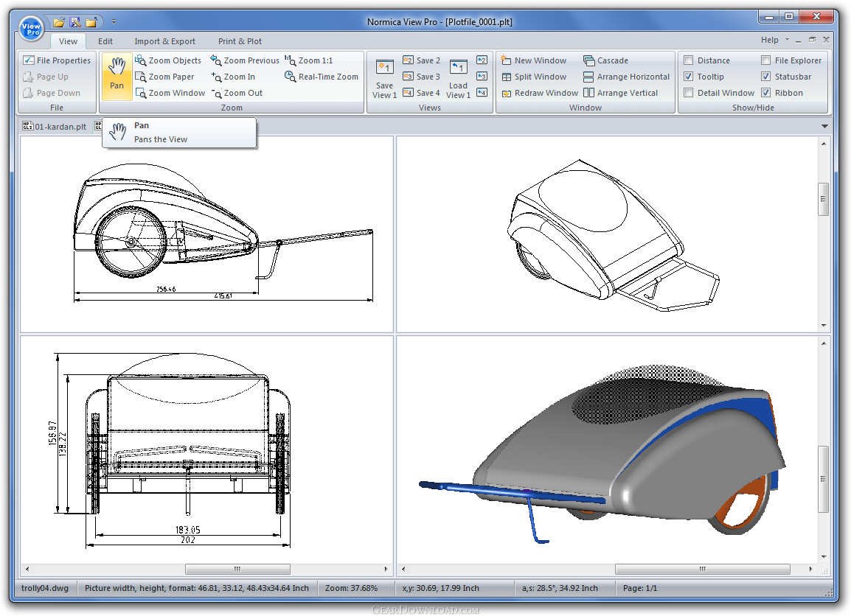The height and width of the screenshot is (616, 851).
Task: Save view to slot 4
Action: pyautogui.click(x=422, y=93)
